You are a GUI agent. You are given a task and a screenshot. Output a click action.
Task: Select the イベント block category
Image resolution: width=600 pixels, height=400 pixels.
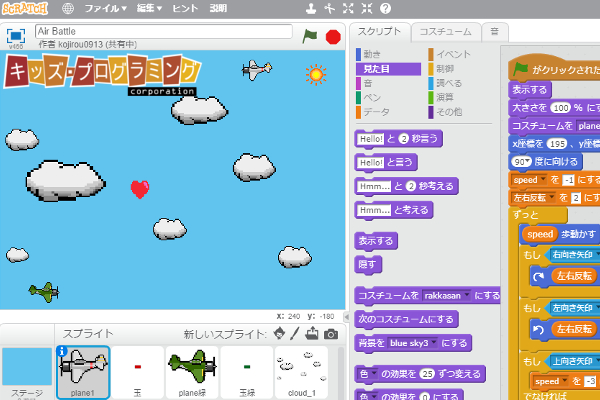point(453,54)
